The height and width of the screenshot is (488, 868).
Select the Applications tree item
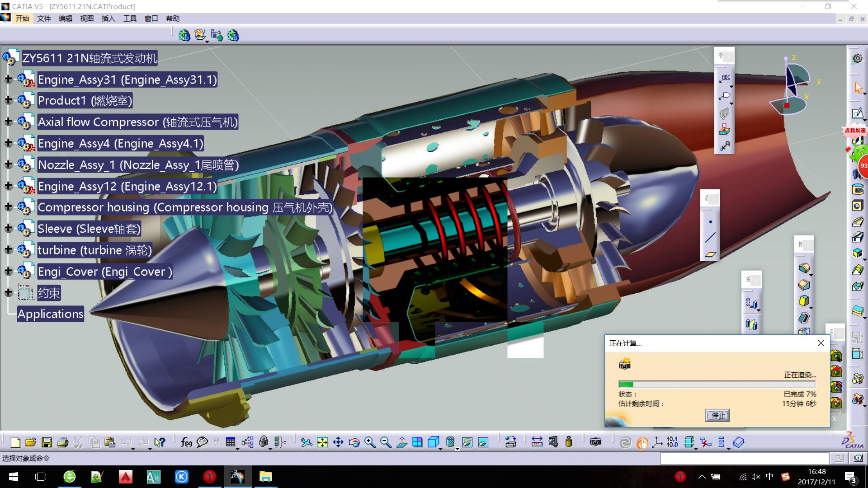tap(50, 314)
